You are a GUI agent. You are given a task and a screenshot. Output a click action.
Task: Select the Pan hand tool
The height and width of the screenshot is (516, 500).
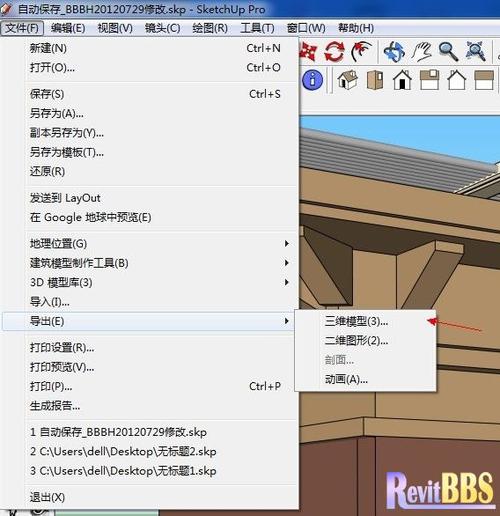[421, 51]
